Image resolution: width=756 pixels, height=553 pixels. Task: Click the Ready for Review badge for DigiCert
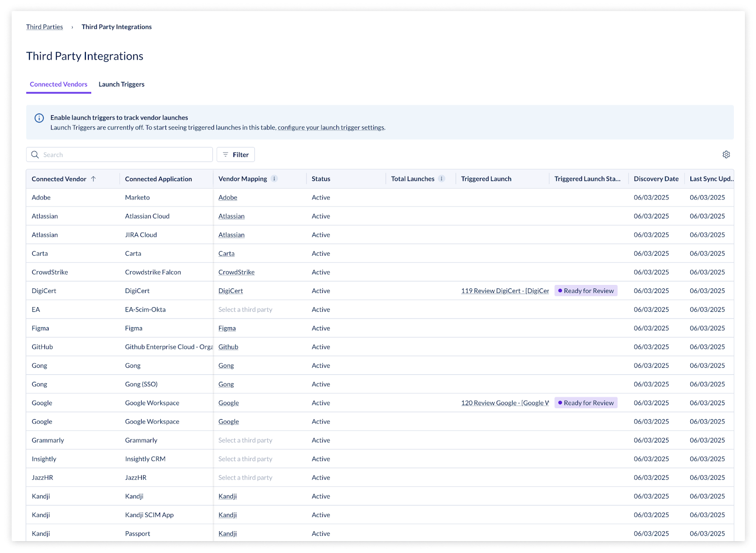[586, 291]
